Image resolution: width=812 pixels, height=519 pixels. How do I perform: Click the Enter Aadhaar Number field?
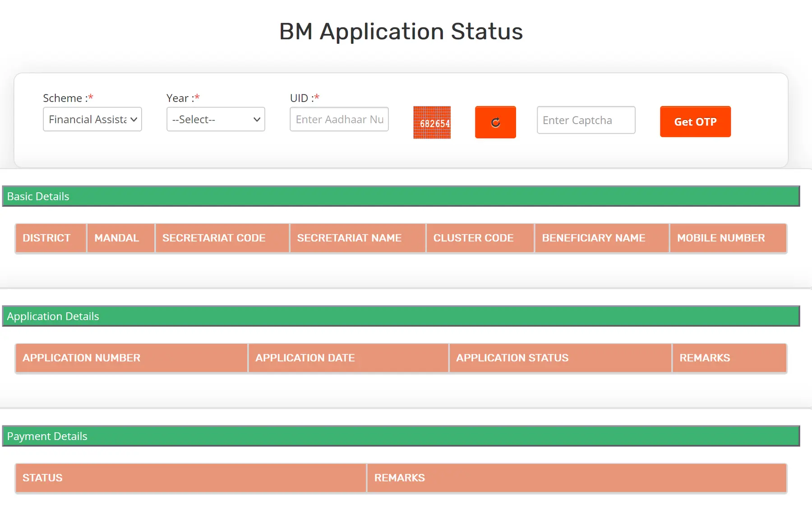coord(339,119)
